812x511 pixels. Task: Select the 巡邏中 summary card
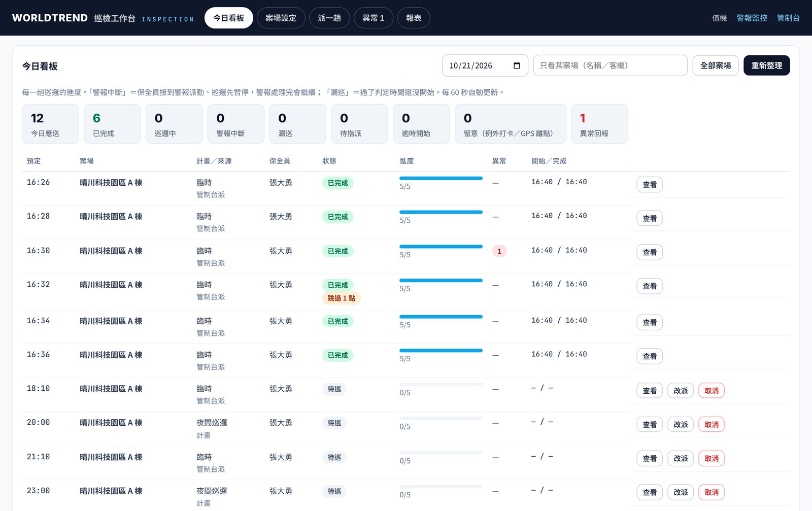tap(174, 124)
